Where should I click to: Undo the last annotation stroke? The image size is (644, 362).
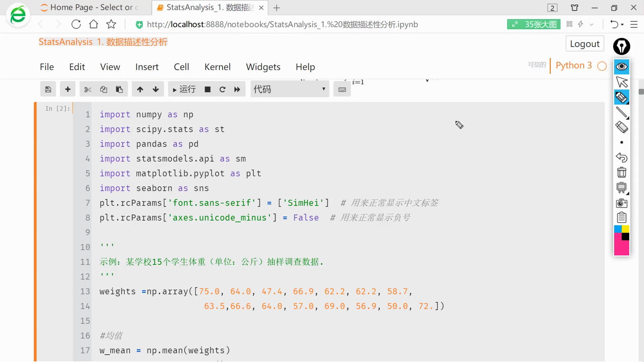pos(622,157)
